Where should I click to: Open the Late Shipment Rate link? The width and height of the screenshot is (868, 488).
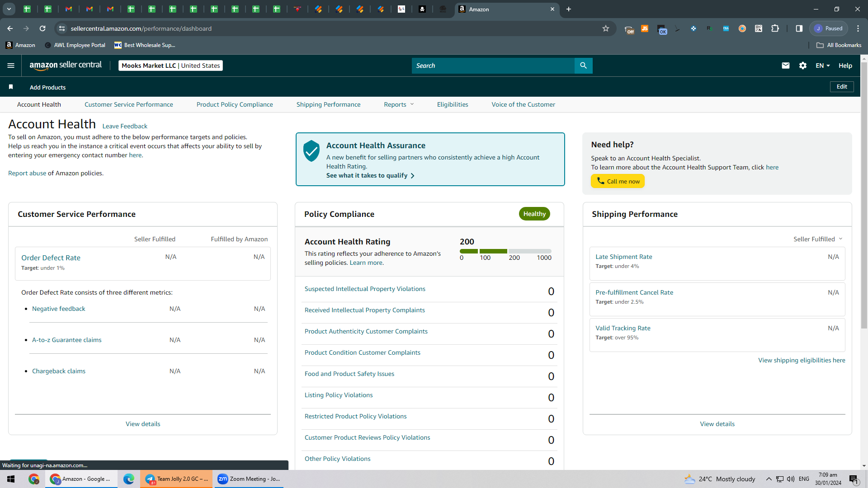pos(624,257)
